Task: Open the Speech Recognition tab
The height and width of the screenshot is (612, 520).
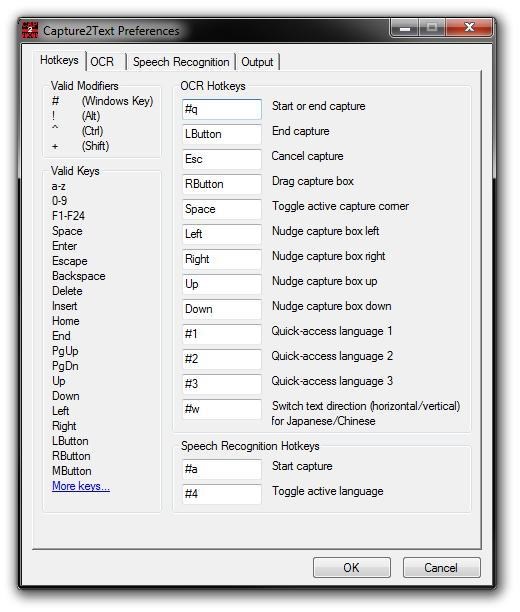Action: (x=181, y=62)
